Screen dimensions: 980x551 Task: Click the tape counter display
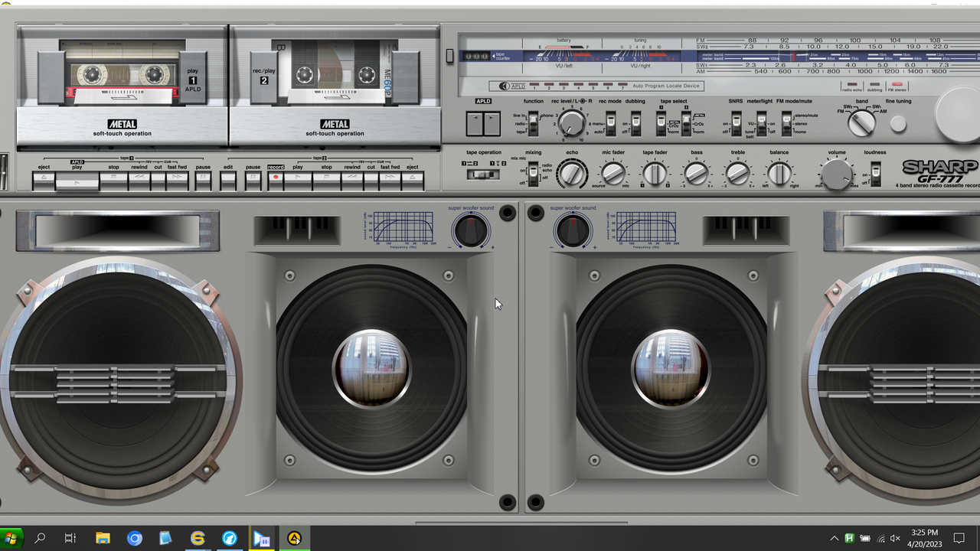(x=477, y=56)
